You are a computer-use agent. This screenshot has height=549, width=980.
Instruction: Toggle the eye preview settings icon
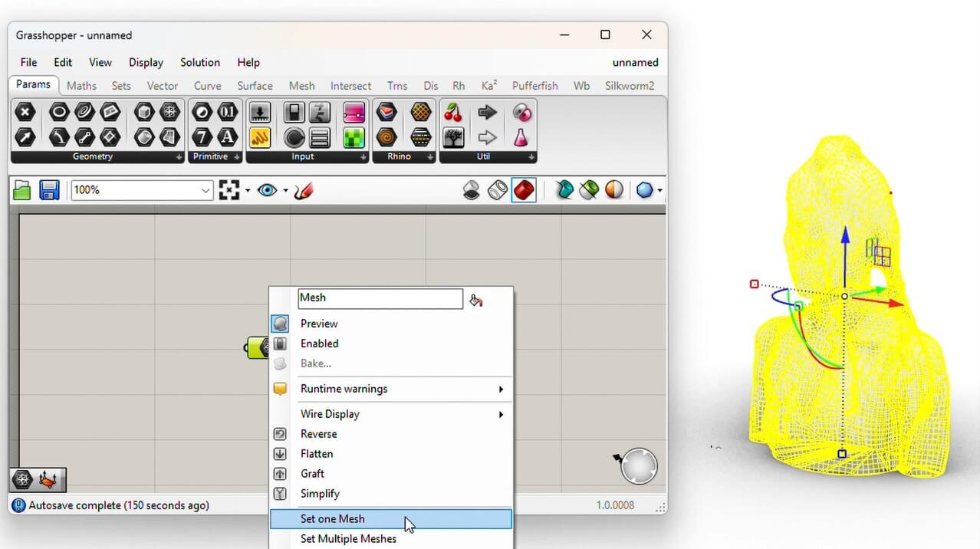(x=267, y=190)
